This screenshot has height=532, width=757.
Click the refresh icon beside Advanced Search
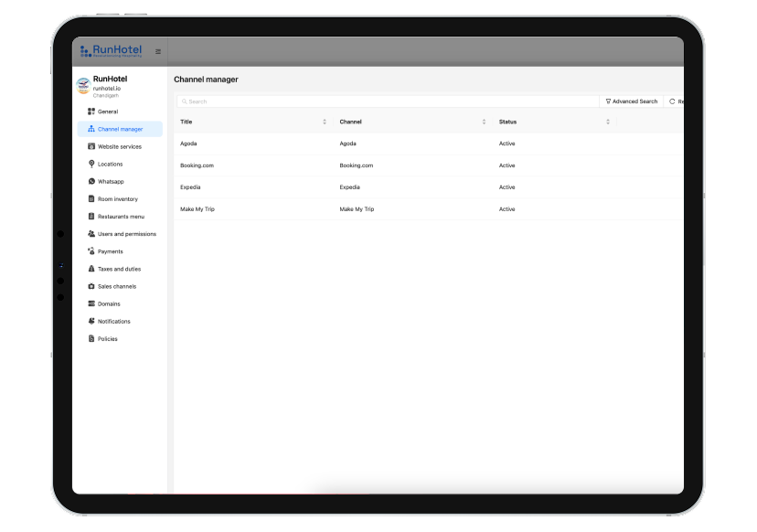tap(672, 101)
